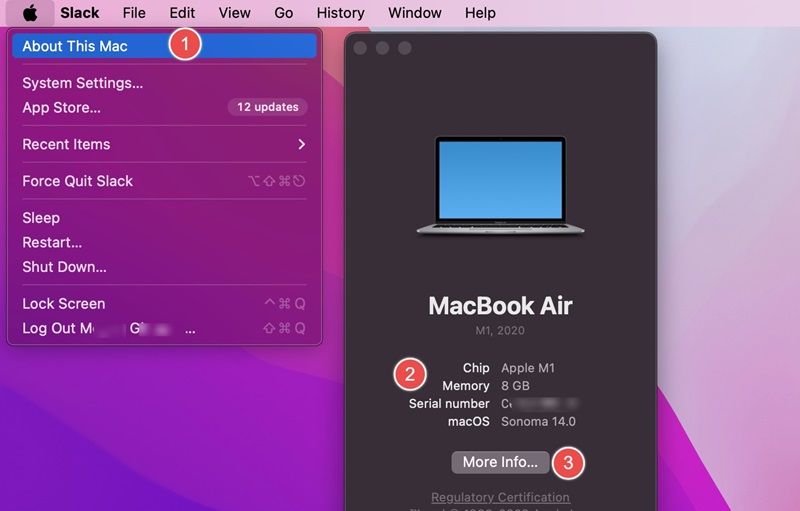Click the Chip label
The image size is (800, 511).
[476, 368]
